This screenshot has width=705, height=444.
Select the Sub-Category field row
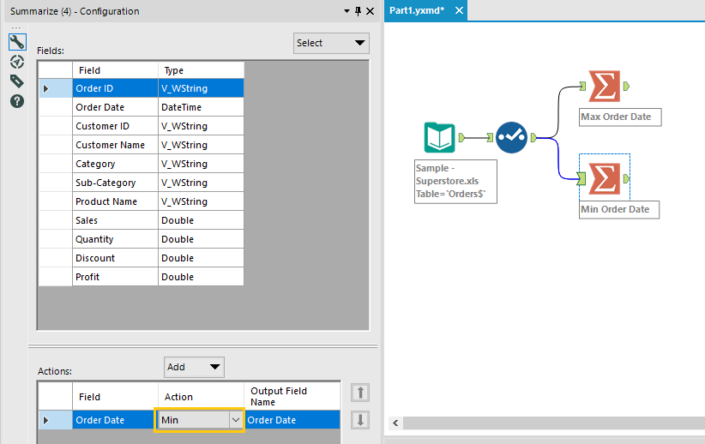click(x=141, y=183)
